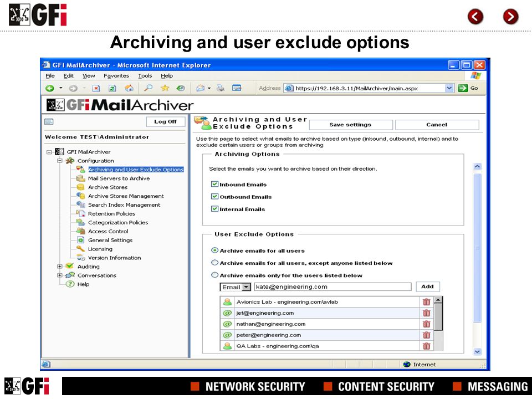
Task: Collapse the Configuration tree node
Action: pyautogui.click(x=60, y=161)
